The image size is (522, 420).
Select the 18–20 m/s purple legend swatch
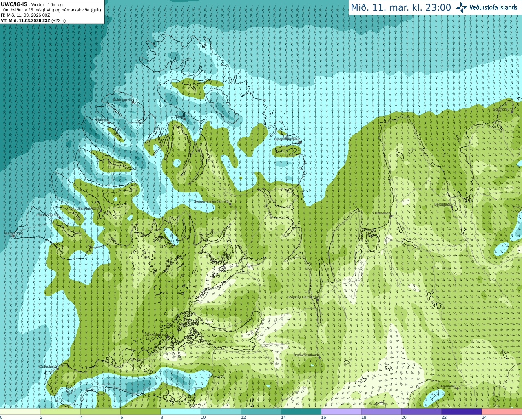point(381,411)
